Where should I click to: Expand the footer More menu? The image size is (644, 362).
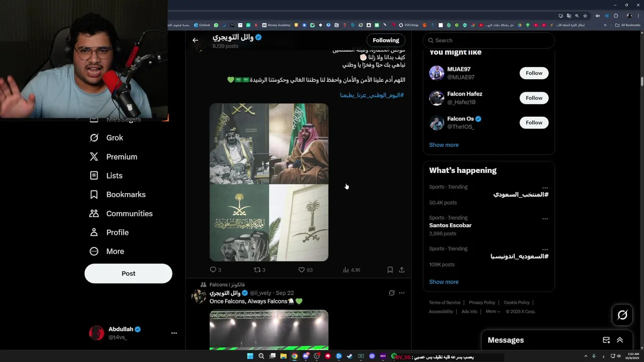coord(493,312)
